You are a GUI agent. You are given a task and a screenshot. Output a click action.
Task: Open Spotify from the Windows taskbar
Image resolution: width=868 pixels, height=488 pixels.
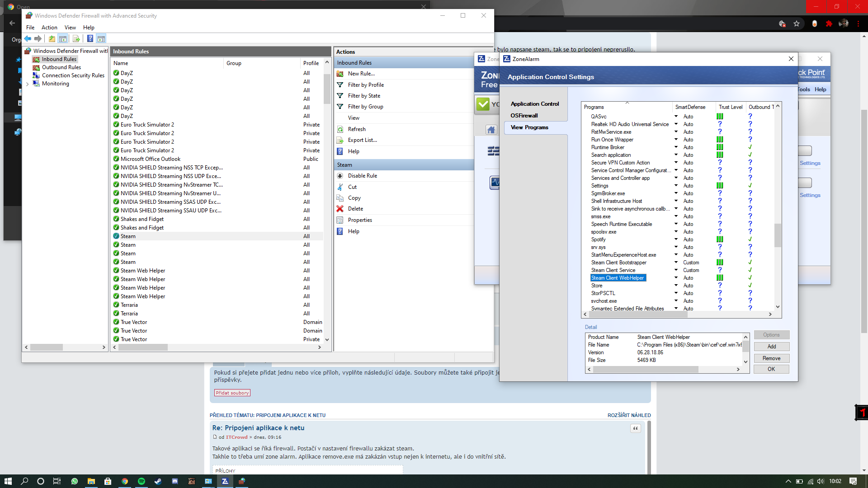(141, 481)
